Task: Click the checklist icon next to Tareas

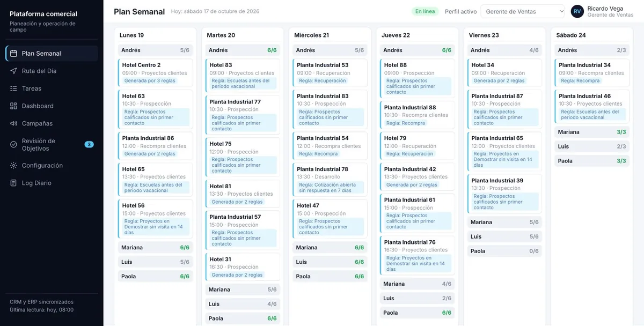Action: point(13,88)
